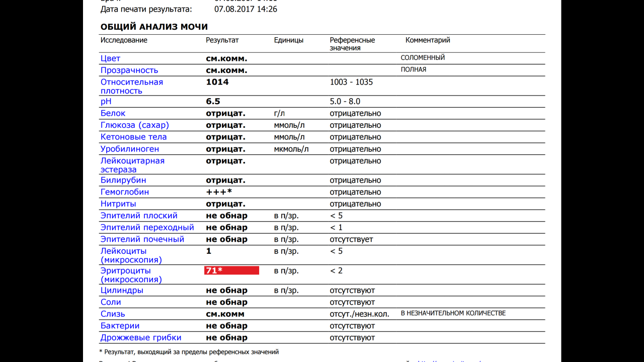Click the Соли link
The width and height of the screenshot is (644, 362).
[111, 302]
